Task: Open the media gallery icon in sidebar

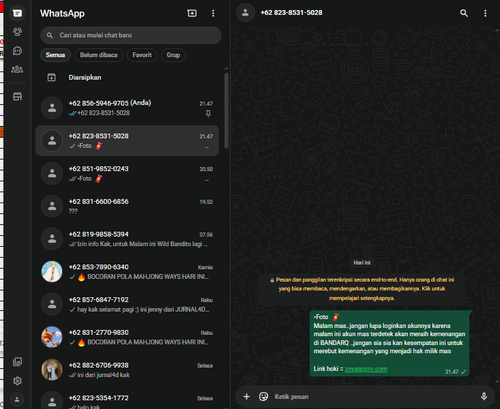Action: click(17, 362)
